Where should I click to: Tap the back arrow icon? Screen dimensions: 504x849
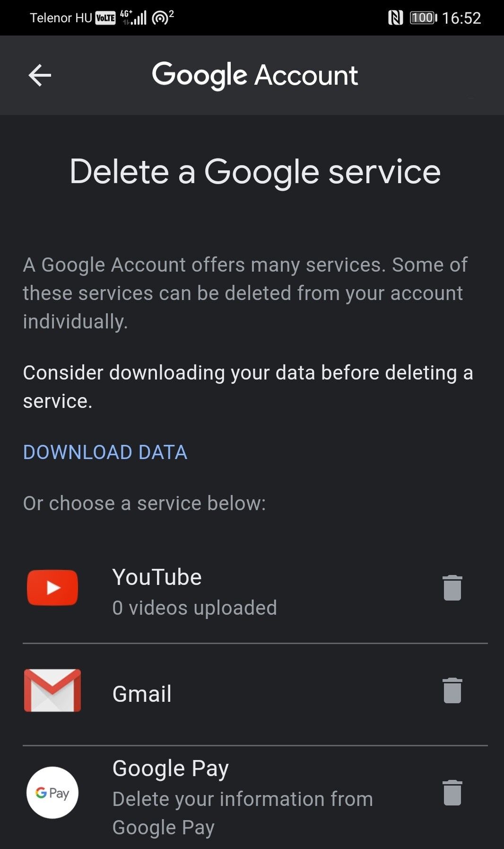pyautogui.click(x=40, y=75)
